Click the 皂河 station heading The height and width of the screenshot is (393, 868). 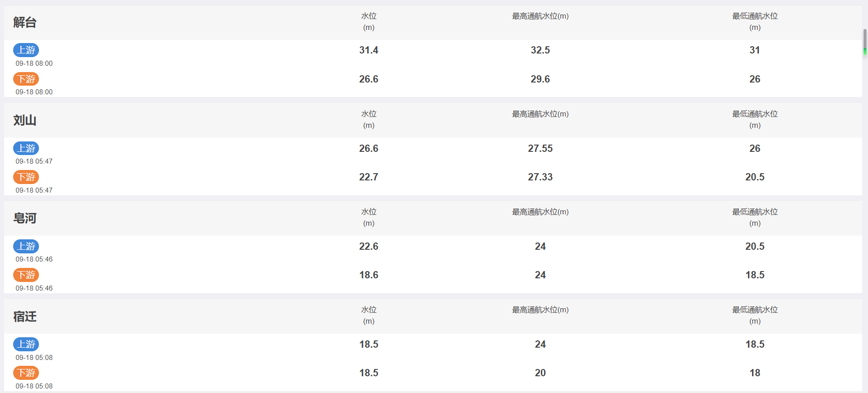click(x=25, y=218)
